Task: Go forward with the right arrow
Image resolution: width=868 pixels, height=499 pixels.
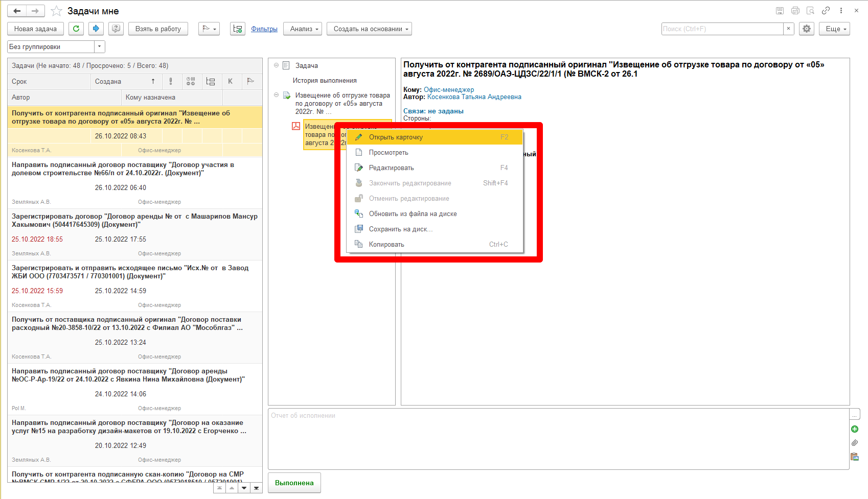Action: pos(35,11)
